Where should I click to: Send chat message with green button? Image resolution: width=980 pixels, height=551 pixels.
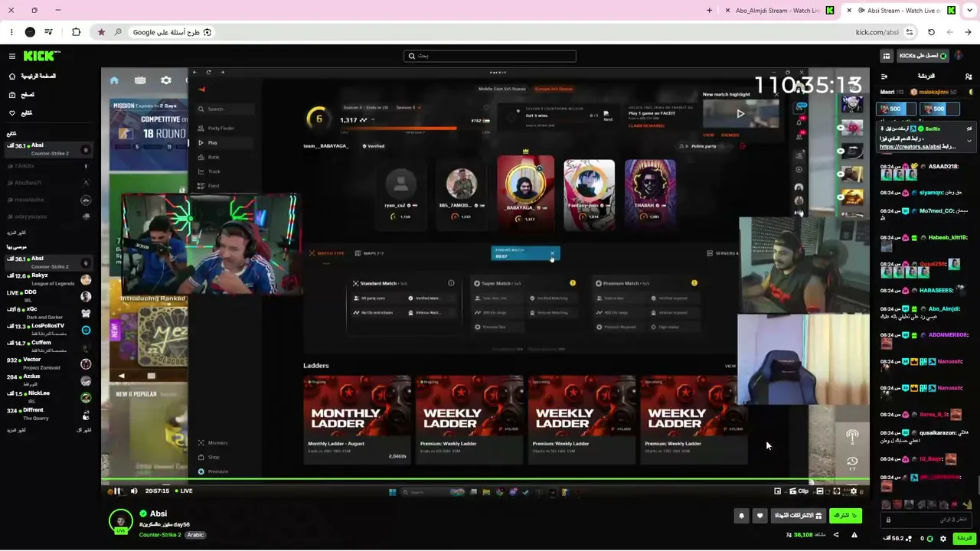pyautogui.click(x=963, y=539)
